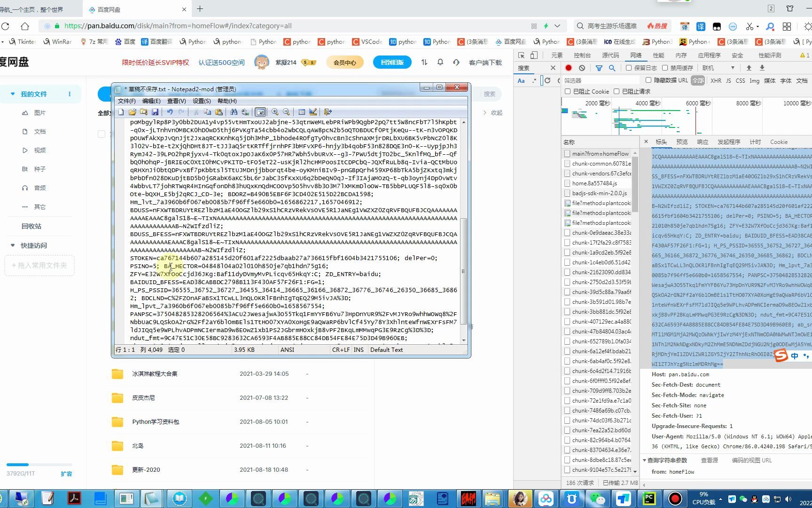Click Browse file icon in Notepad2 toolbar
The height and width of the screenshot is (508, 812).
point(144,112)
